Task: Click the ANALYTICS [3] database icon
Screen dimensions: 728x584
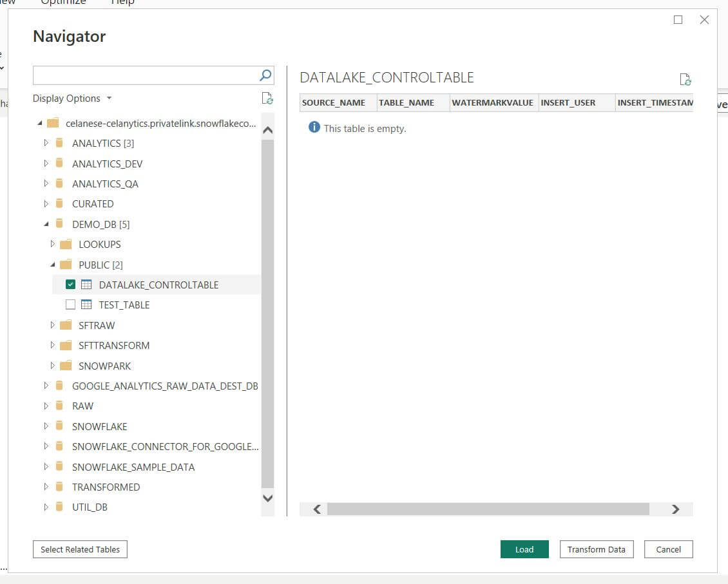Action: point(59,143)
